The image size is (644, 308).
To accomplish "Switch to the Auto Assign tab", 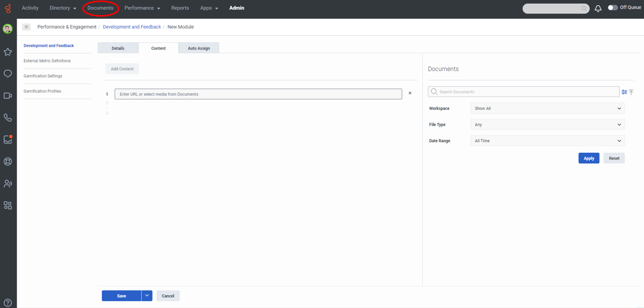I will pyautogui.click(x=199, y=48).
